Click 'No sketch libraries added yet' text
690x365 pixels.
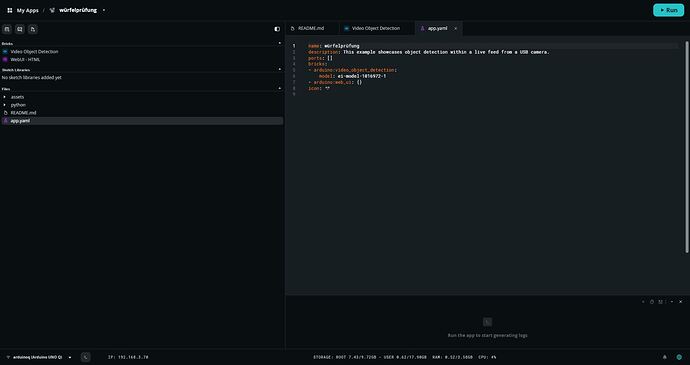click(32, 77)
